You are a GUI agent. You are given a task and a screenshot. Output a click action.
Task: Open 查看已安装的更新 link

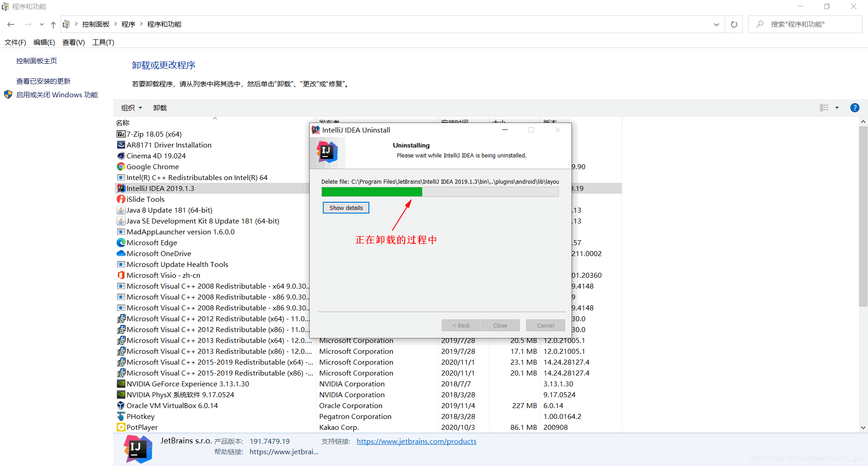click(x=43, y=81)
